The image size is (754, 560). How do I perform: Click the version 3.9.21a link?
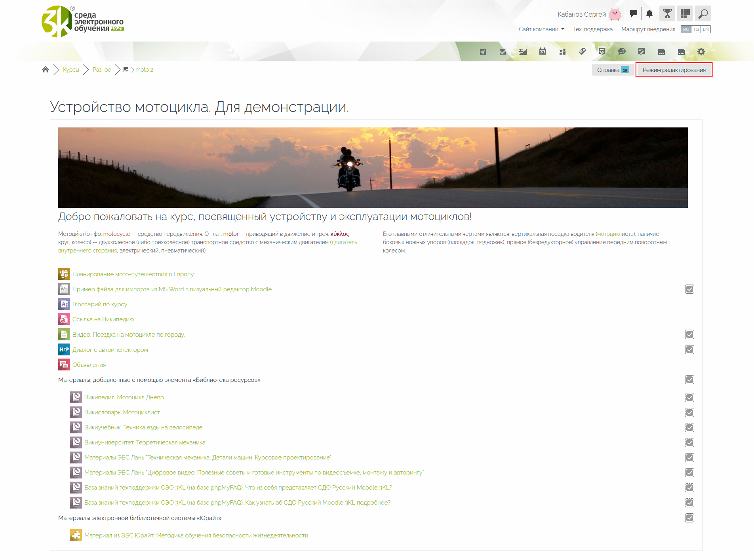click(118, 28)
